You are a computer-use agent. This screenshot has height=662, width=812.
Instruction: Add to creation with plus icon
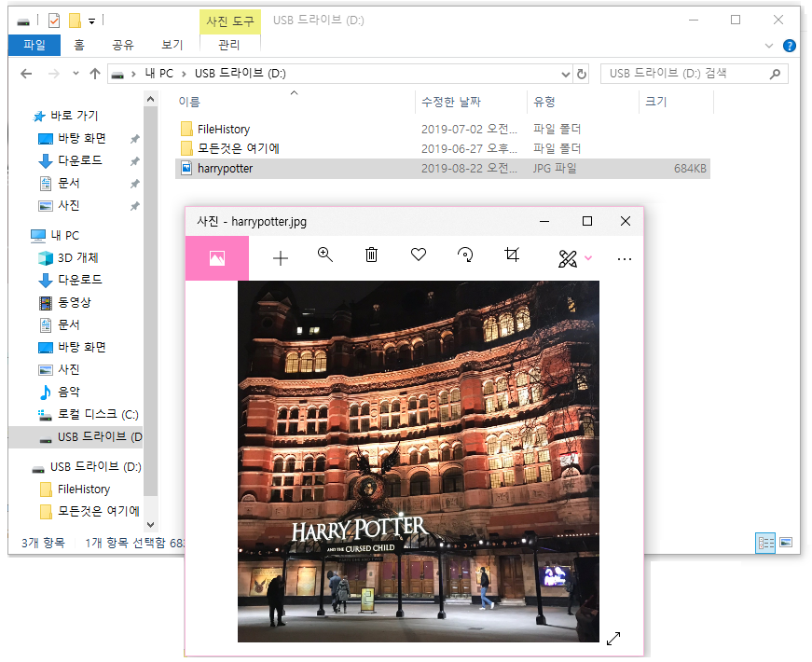pyautogui.click(x=281, y=258)
